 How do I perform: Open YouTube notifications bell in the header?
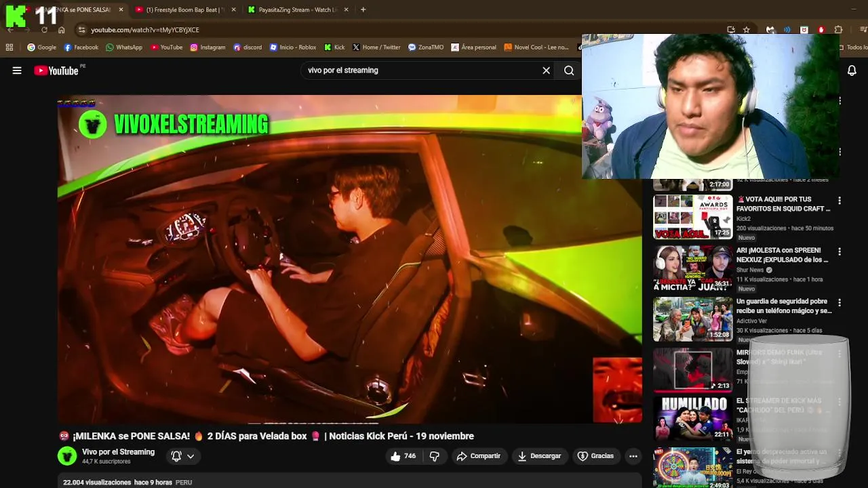point(852,70)
